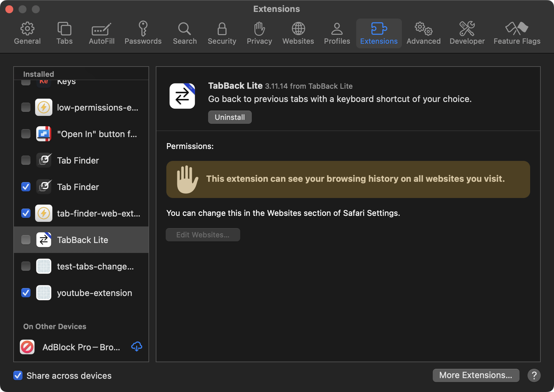This screenshot has height=392, width=554.
Task: Enable the test-tabs-change extension checkbox
Action: point(26,266)
